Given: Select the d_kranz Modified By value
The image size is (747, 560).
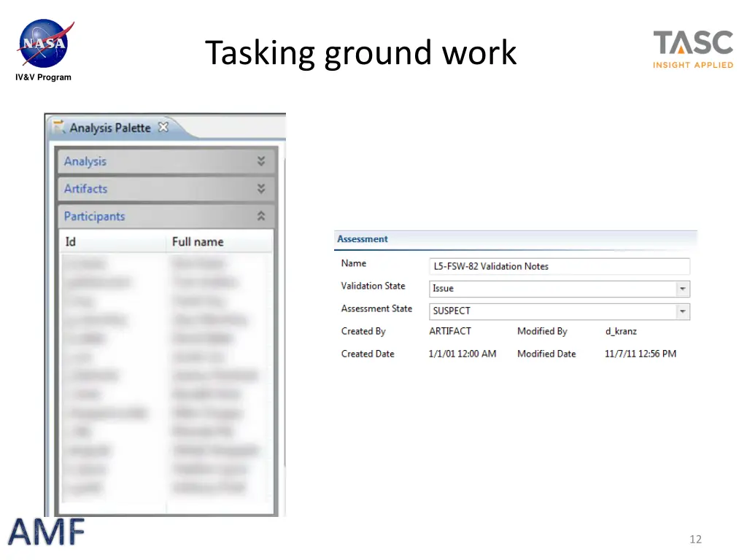Looking at the screenshot, I should [x=621, y=331].
